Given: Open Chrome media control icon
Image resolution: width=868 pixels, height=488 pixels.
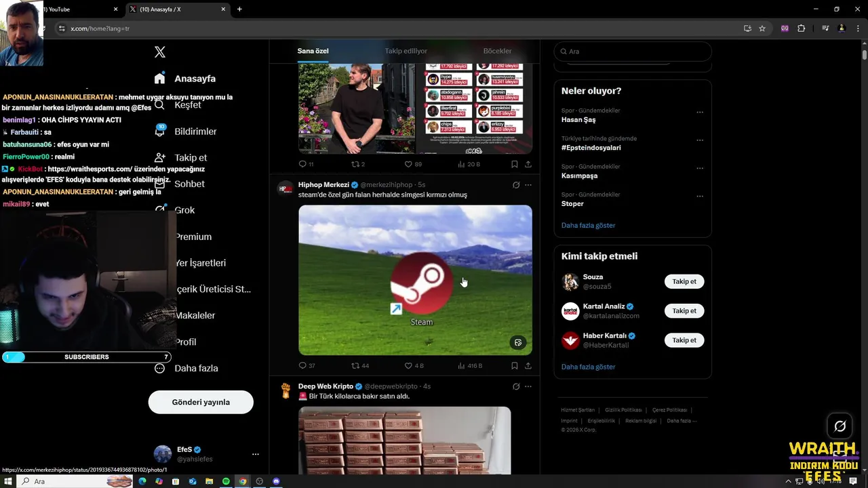Looking at the screenshot, I should point(825,28).
